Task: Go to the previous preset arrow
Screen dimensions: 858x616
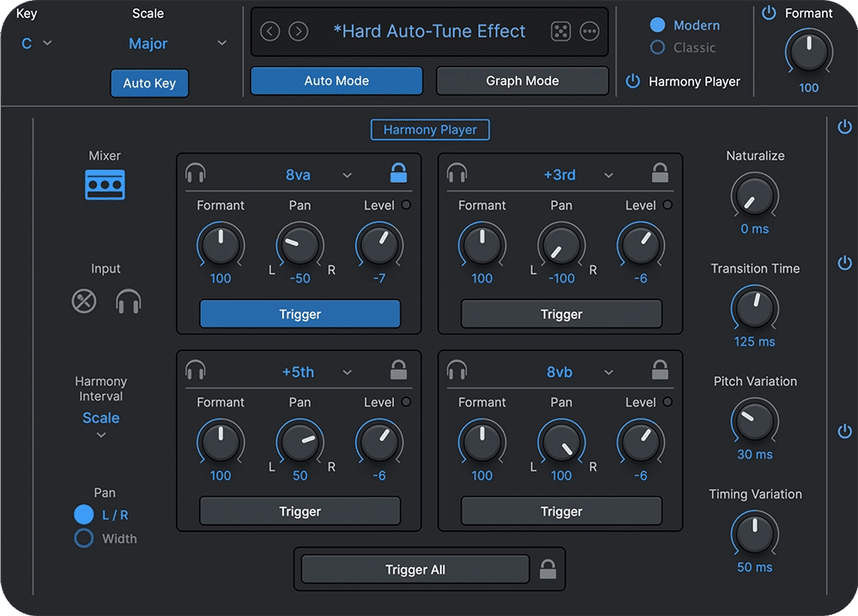Action: coord(270,32)
